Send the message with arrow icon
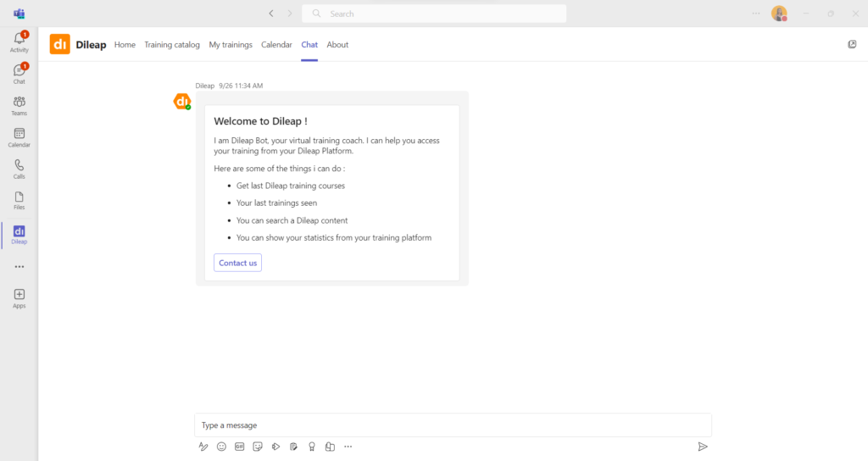 tap(703, 447)
